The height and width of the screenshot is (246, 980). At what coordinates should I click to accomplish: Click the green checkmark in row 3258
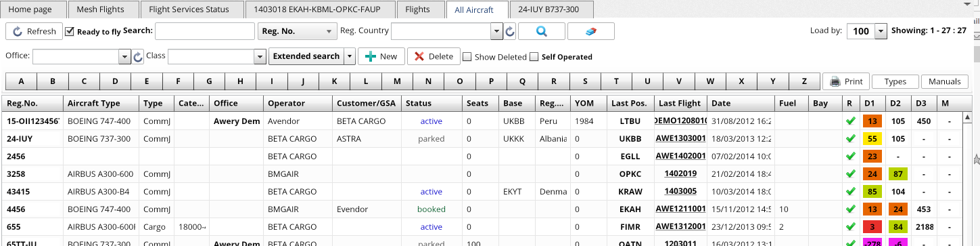tap(850, 173)
